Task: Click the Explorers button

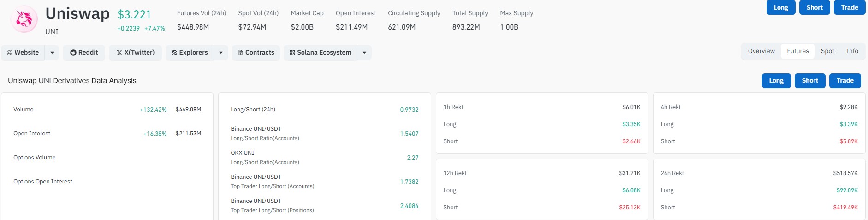Action: click(x=190, y=53)
